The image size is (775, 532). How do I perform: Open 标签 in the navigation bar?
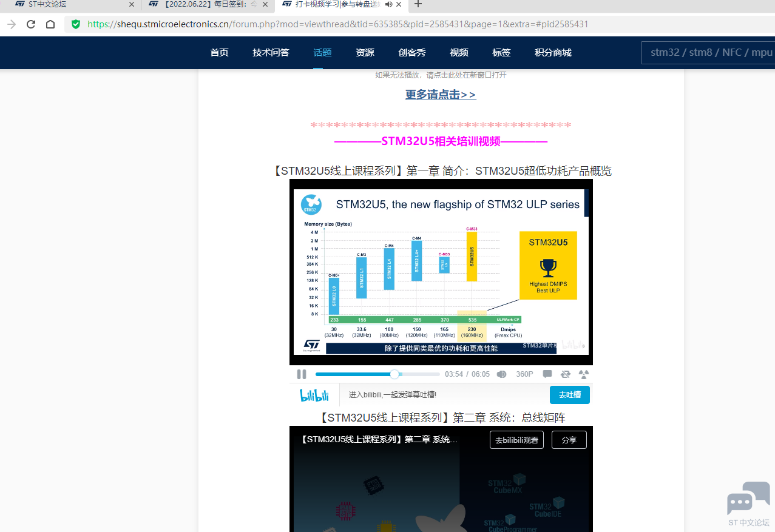[501, 53]
